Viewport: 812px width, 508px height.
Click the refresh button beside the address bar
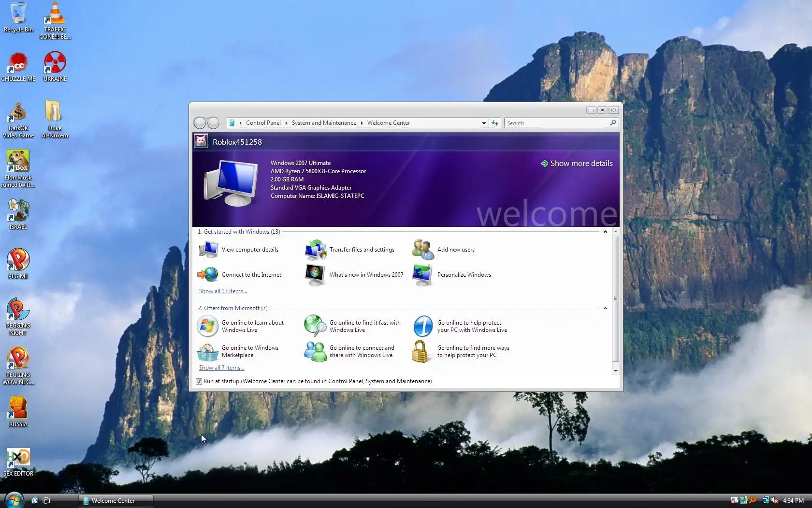[495, 123]
